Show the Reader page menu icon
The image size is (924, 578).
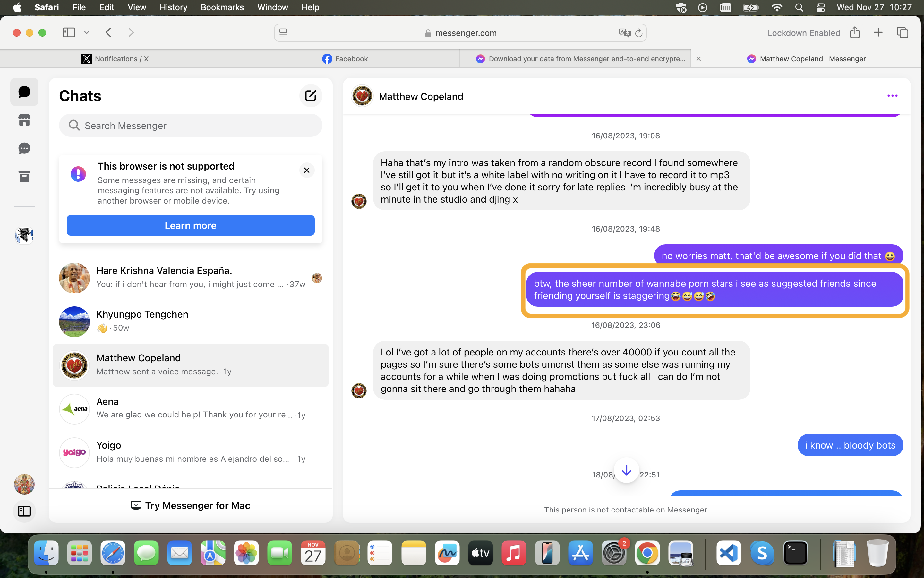(283, 33)
